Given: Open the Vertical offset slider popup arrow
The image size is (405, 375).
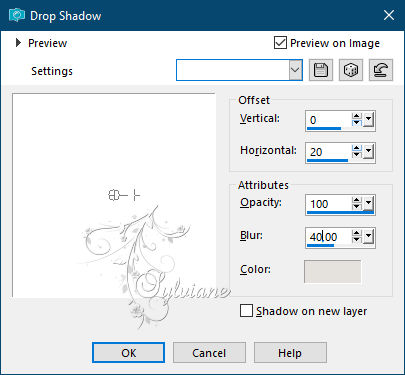Looking at the screenshot, I should coord(368,120).
